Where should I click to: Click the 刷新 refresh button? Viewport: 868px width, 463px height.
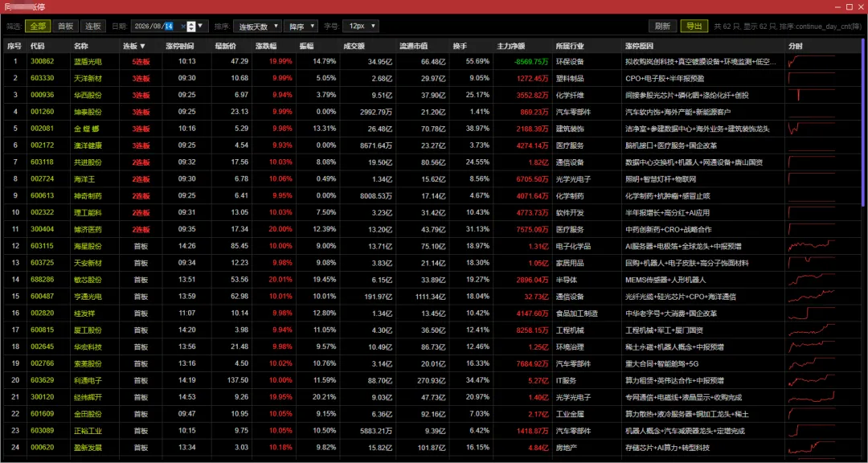662,26
